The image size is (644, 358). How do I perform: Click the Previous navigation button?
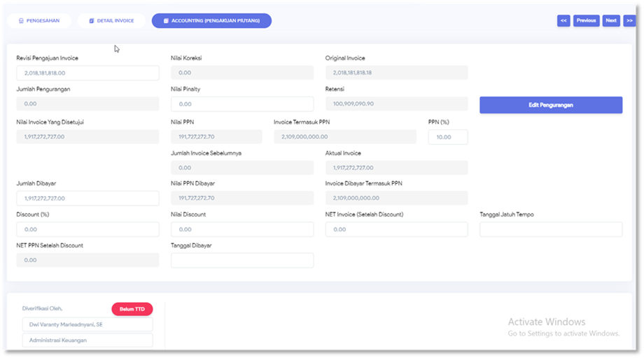tap(587, 21)
